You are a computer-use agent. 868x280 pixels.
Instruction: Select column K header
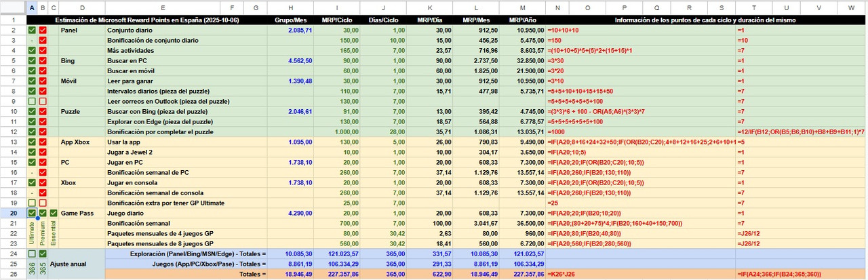(430, 7)
